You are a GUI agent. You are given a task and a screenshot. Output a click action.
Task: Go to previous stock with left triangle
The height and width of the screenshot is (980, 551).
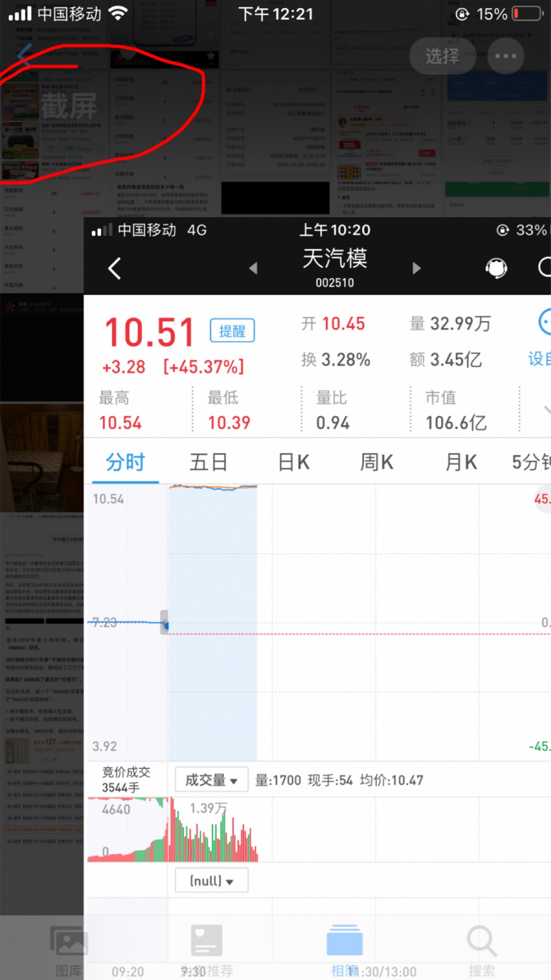(253, 268)
